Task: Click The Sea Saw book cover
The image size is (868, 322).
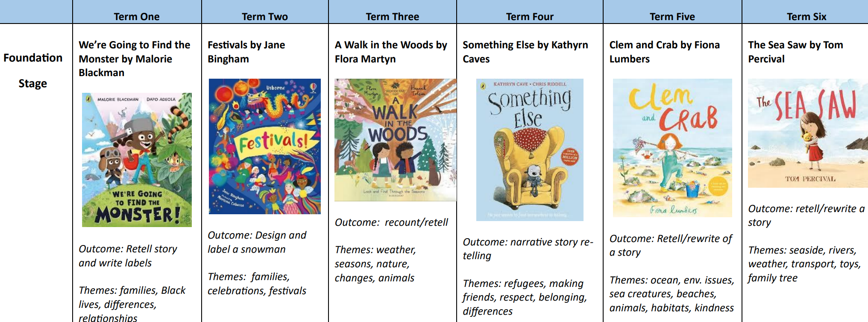Action: point(808,133)
